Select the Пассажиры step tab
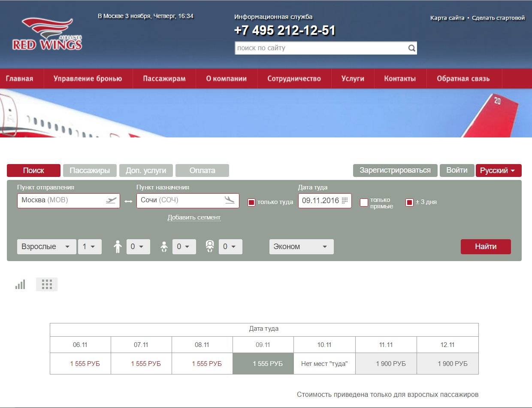The height and width of the screenshot is (408, 532). click(x=90, y=171)
